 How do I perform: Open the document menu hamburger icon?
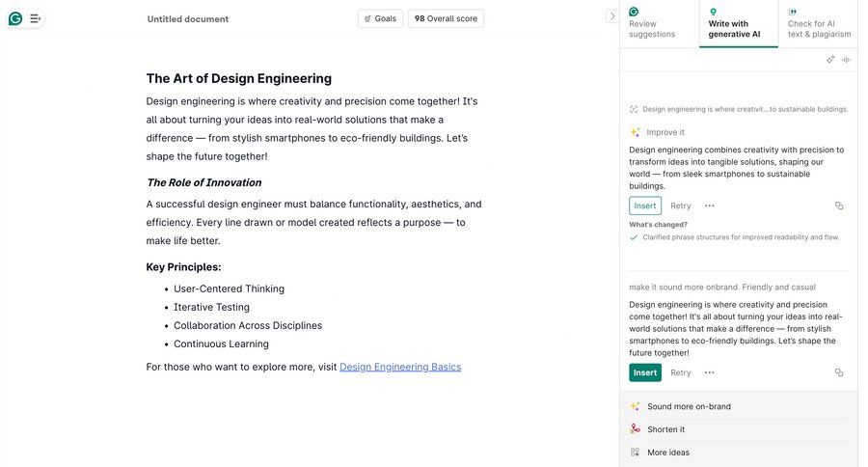[x=35, y=19]
